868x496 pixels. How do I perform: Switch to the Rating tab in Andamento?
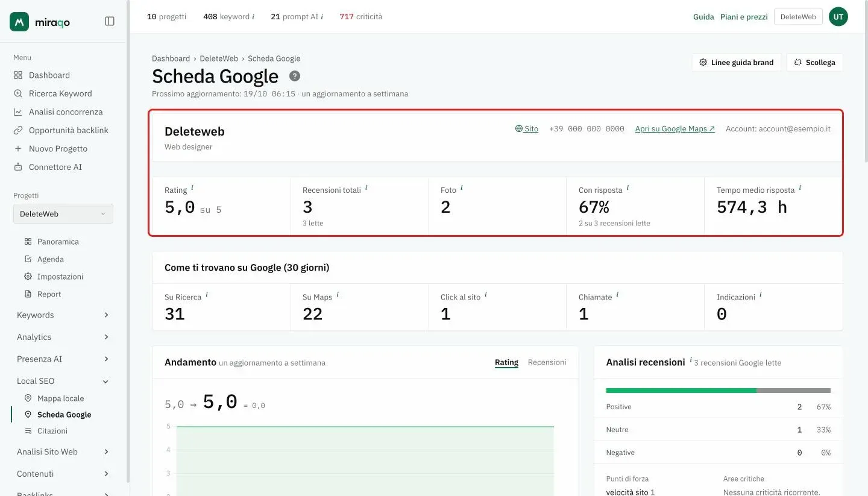click(x=506, y=363)
